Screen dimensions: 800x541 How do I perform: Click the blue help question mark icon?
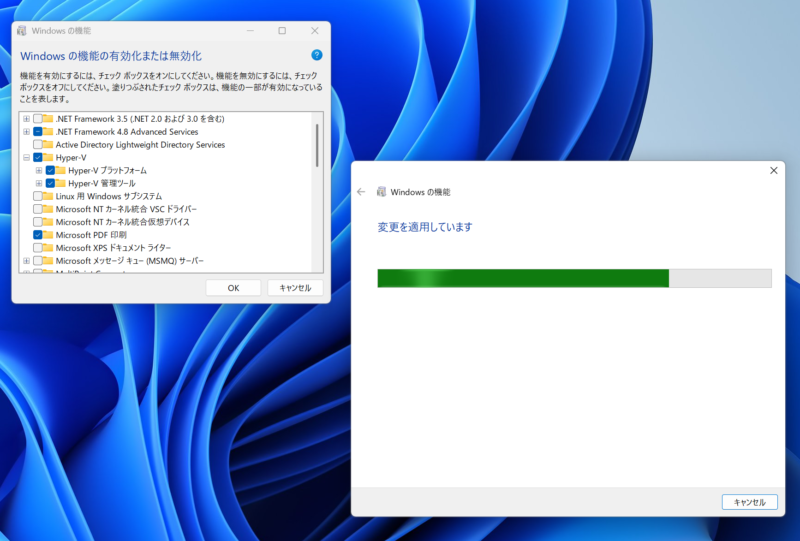[x=316, y=55]
